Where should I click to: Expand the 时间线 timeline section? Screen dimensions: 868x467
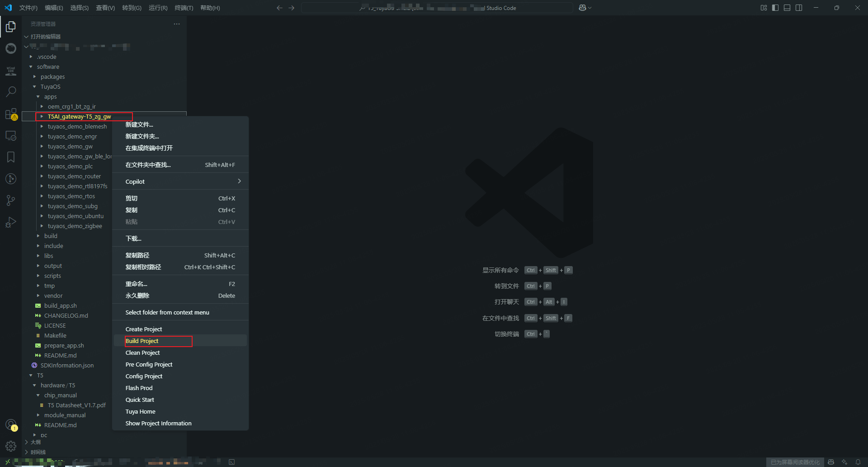click(x=26, y=452)
